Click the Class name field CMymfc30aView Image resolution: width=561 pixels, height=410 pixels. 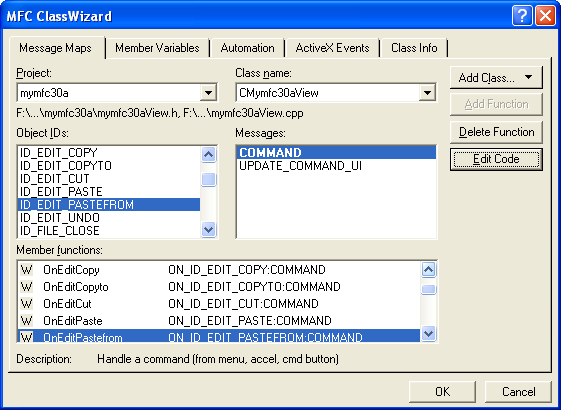click(336, 93)
